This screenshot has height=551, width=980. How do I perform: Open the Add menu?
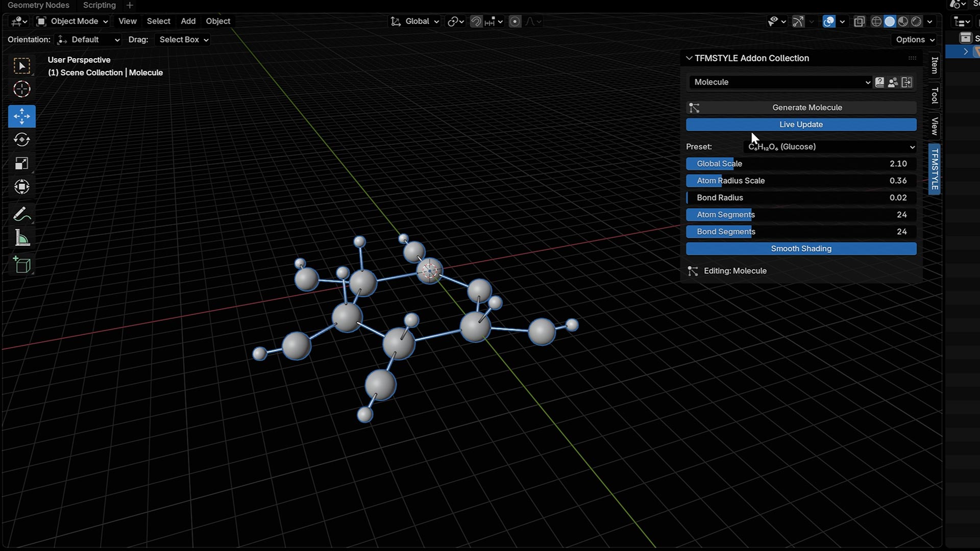188,21
